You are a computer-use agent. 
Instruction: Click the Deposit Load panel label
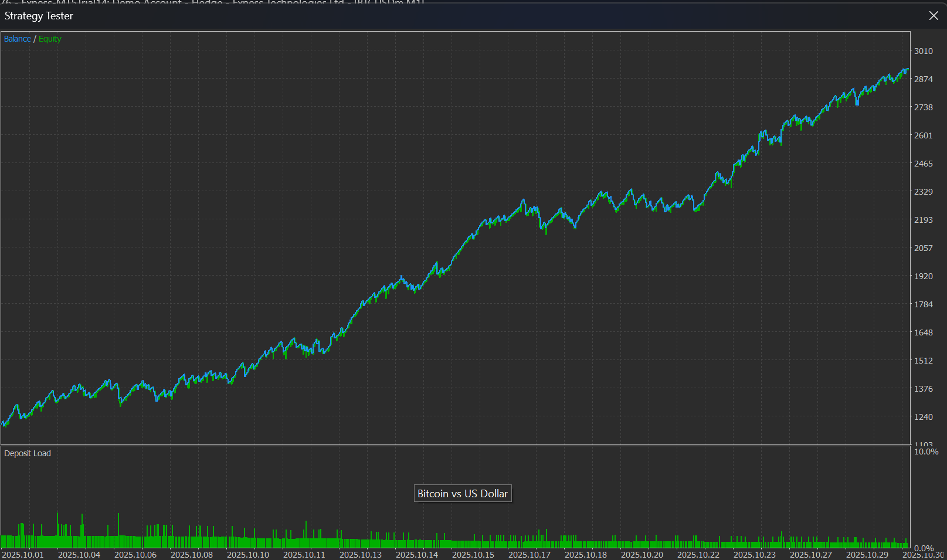(28, 453)
